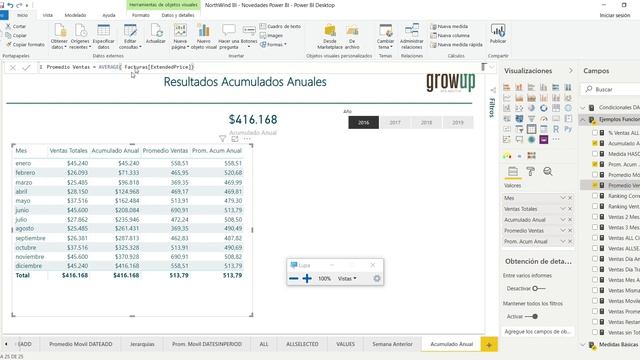Open ALLSELECTED page tab
Image resolution: width=640 pixels, height=360 pixels.
click(302, 344)
